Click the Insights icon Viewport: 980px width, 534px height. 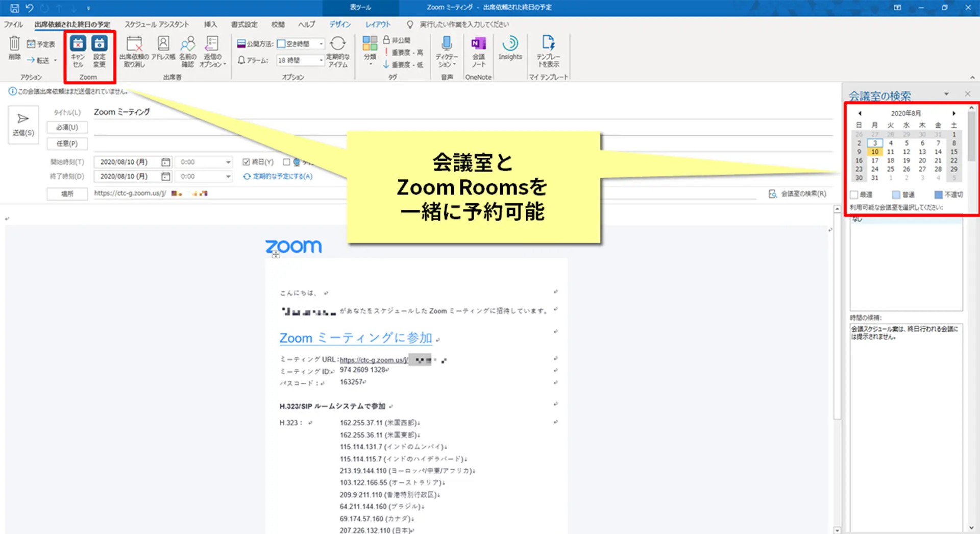510,43
